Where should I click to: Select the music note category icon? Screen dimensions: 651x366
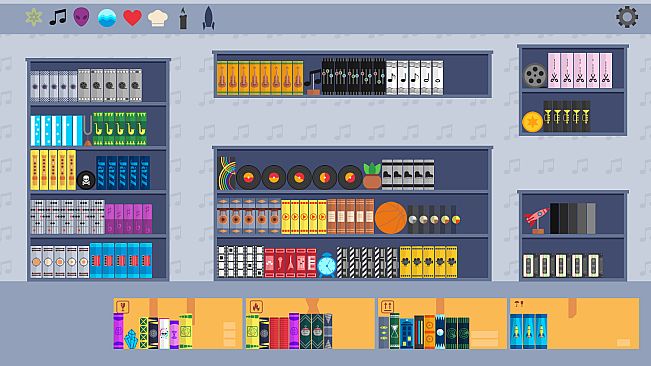(x=58, y=17)
